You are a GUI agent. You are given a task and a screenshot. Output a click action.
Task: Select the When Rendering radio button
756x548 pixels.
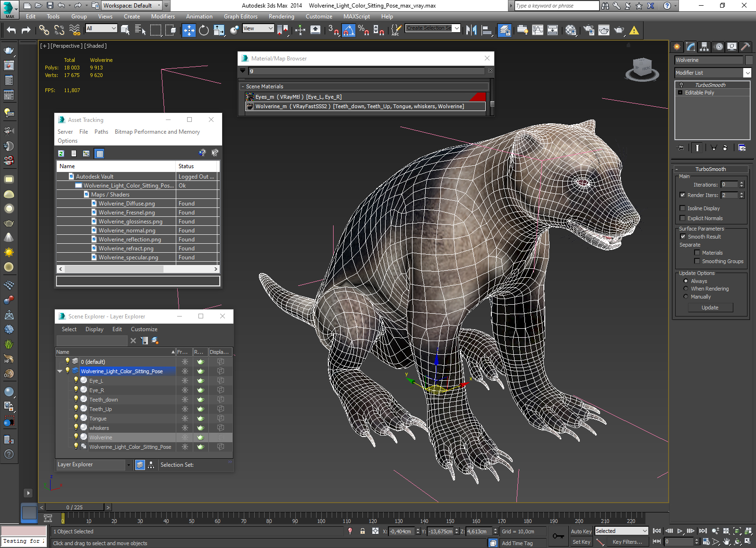(686, 288)
